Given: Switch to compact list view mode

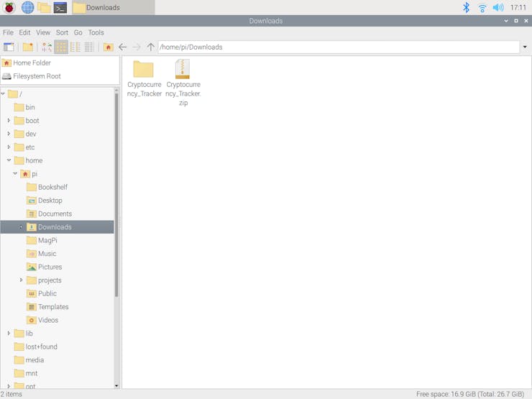Looking at the screenshot, I should tap(75, 47).
